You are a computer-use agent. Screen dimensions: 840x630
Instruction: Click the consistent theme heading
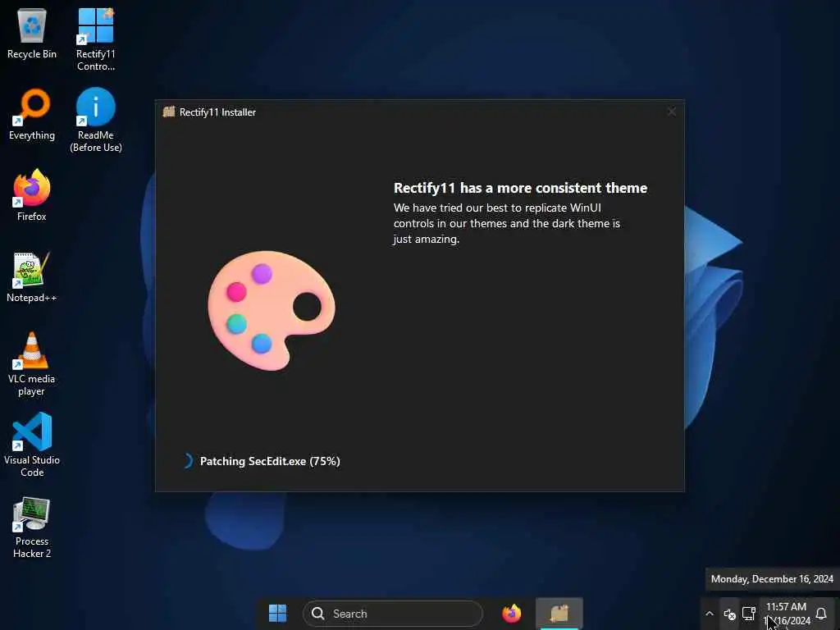click(x=520, y=188)
